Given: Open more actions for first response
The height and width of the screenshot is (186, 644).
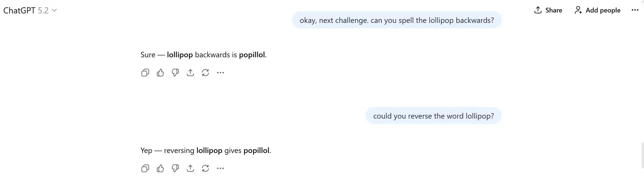Looking at the screenshot, I should pos(220,73).
